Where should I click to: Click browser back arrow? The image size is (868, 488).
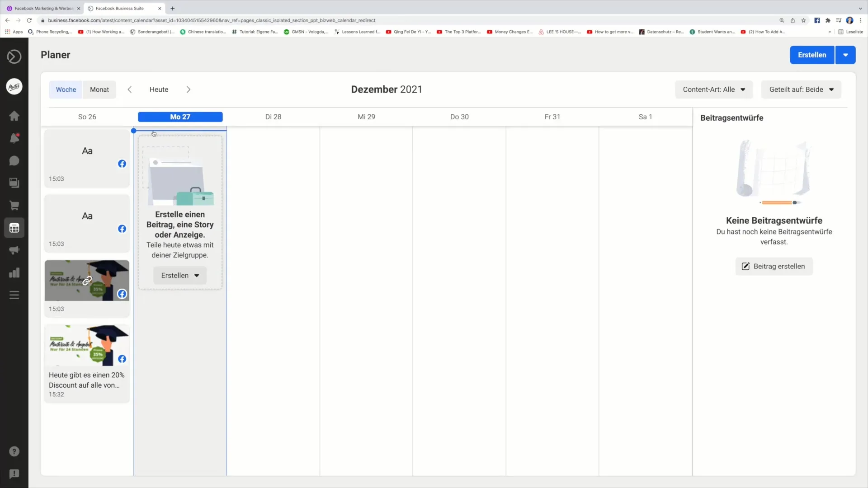tap(7, 20)
